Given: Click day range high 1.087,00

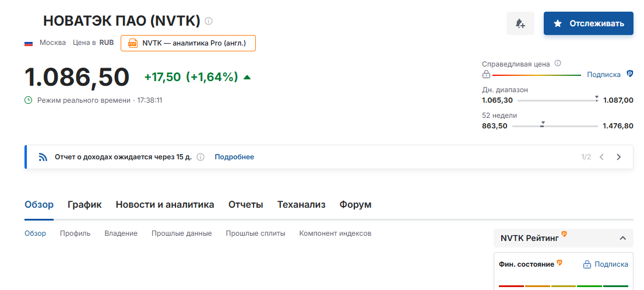Looking at the screenshot, I should [x=618, y=100].
